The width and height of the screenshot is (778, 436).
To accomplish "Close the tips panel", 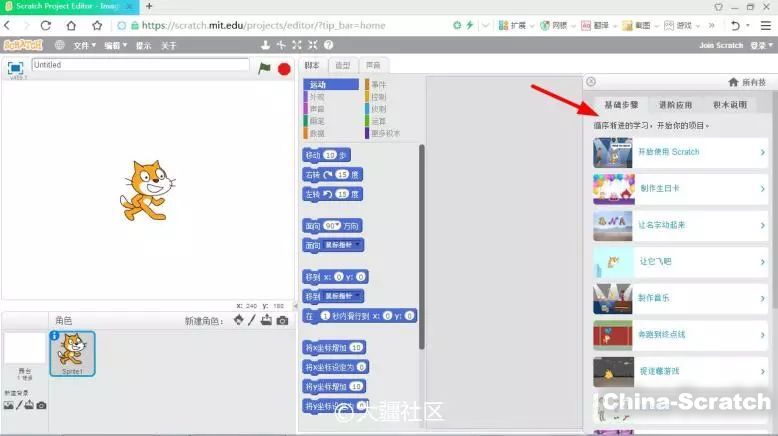I will click(591, 82).
